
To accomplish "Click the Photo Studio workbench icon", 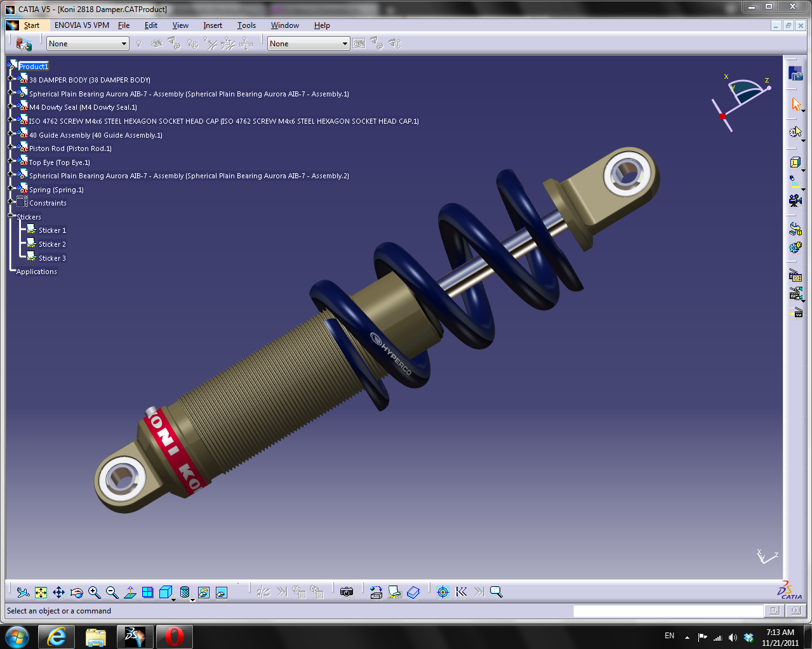I will click(x=795, y=73).
